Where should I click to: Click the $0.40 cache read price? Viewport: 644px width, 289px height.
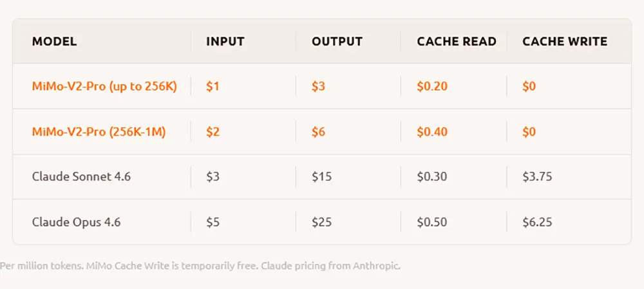coord(431,132)
